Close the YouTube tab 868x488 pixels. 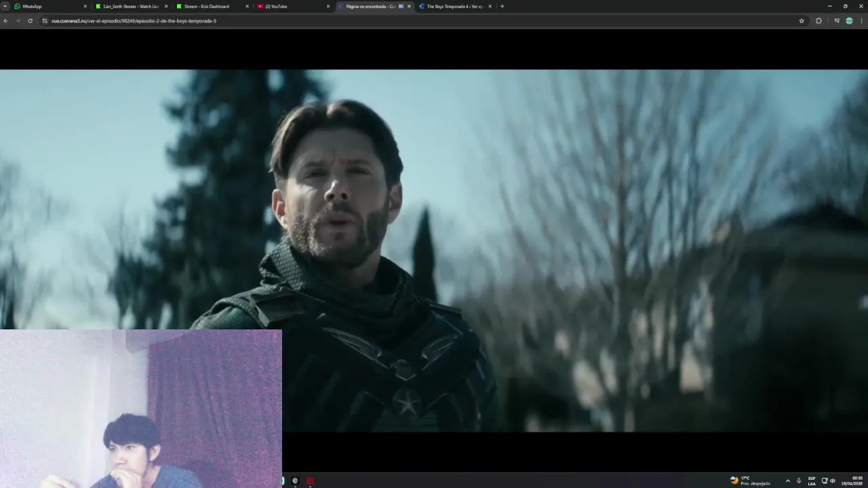pyautogui.click(x=328, y=6)
